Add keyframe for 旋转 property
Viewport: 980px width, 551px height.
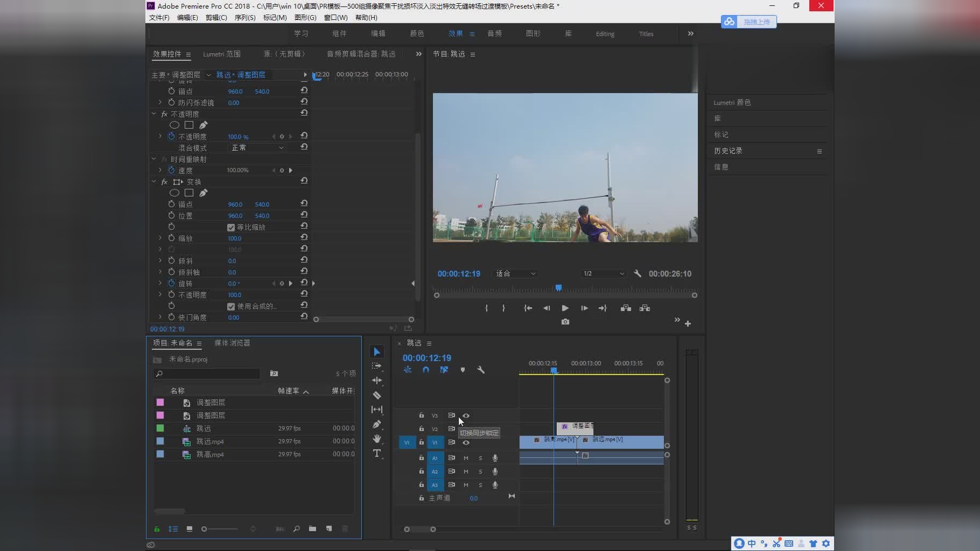pos(282,283)
